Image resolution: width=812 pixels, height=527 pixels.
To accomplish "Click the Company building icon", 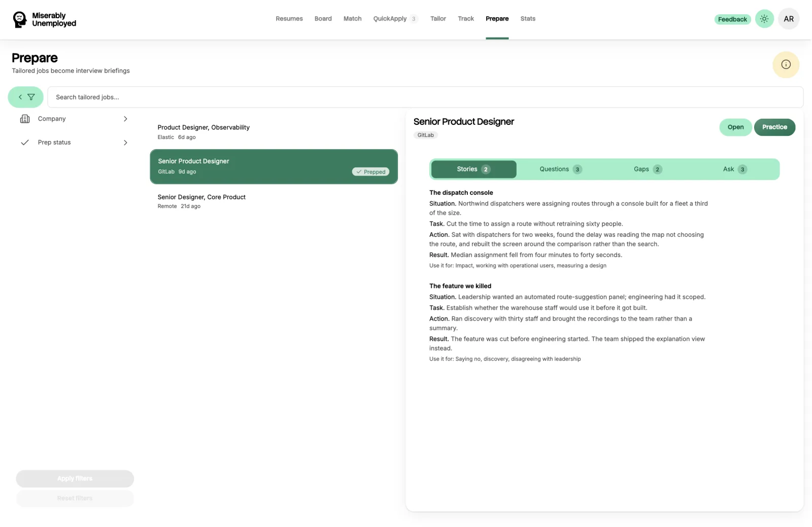I will pos(25,119).
